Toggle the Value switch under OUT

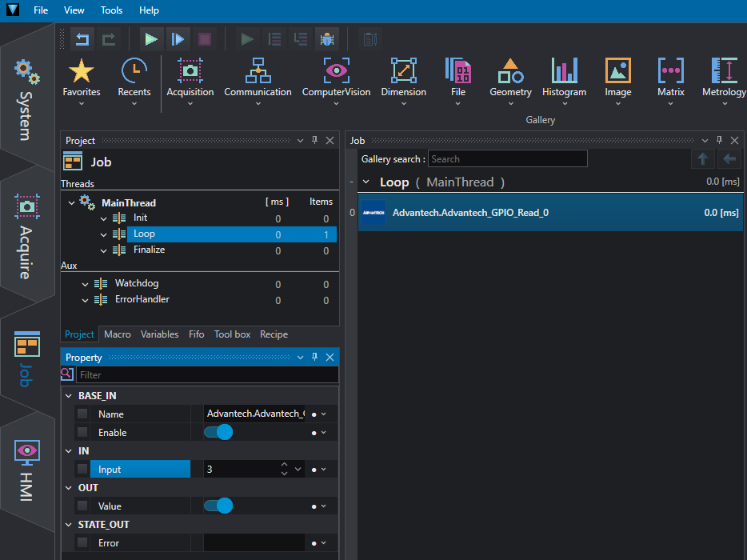(x=218, y=506)
